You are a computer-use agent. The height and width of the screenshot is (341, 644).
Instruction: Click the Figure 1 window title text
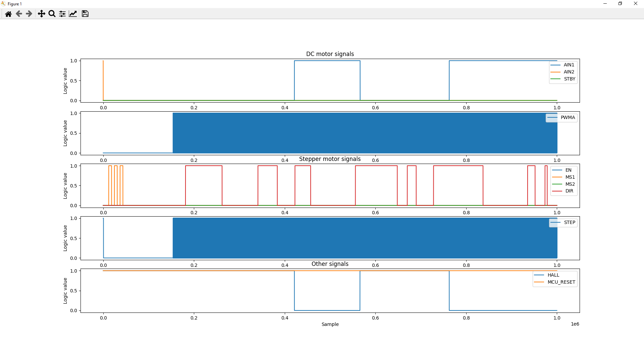pos(15,4)
